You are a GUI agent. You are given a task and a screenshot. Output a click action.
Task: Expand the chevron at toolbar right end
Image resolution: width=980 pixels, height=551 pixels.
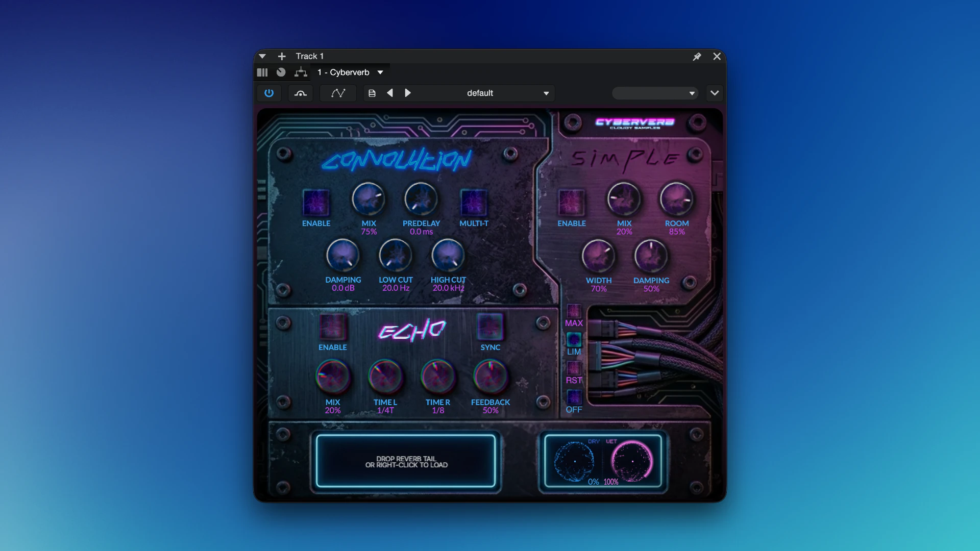click(715, 93)
